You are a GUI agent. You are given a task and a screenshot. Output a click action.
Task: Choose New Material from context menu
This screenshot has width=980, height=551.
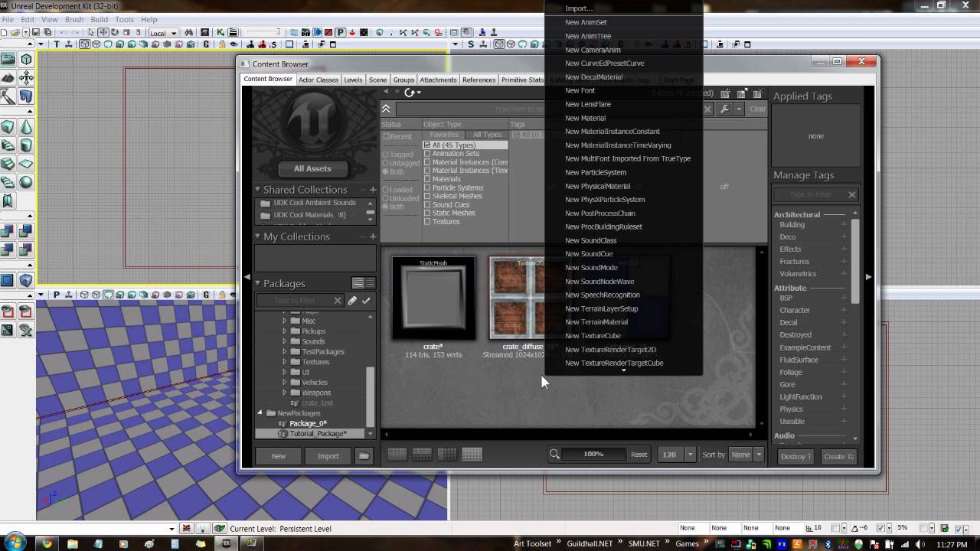point(585,118)
